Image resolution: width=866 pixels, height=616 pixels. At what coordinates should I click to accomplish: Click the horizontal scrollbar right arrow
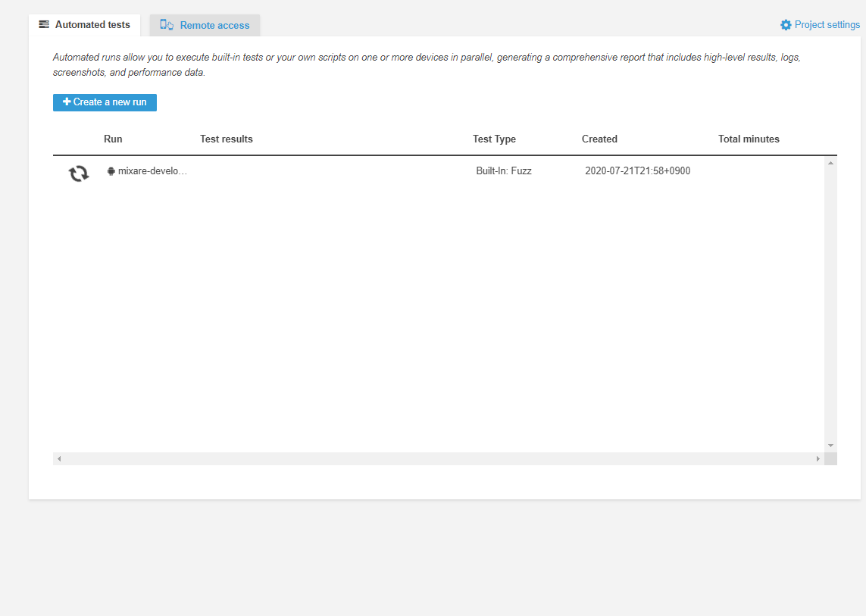point(818,458)
